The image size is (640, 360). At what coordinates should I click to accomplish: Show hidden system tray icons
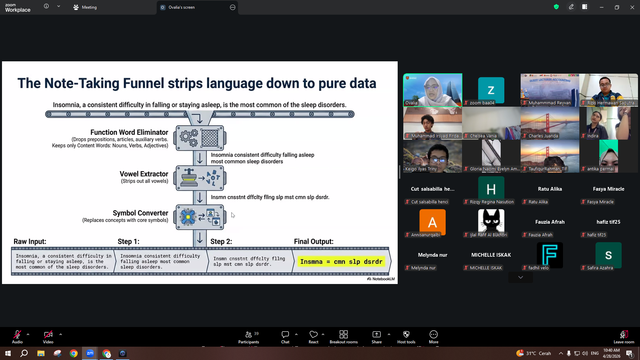tap(560, 353)
